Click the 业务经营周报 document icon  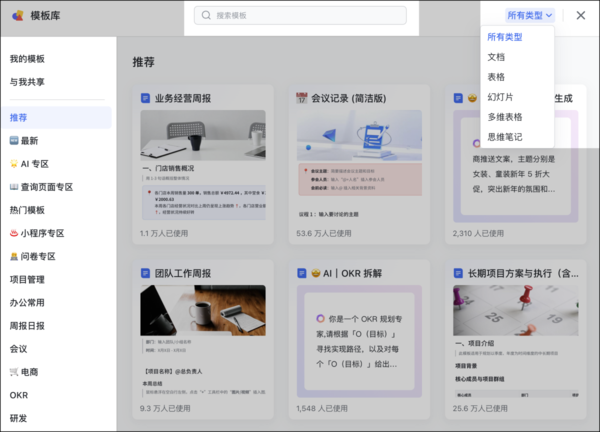145,99
